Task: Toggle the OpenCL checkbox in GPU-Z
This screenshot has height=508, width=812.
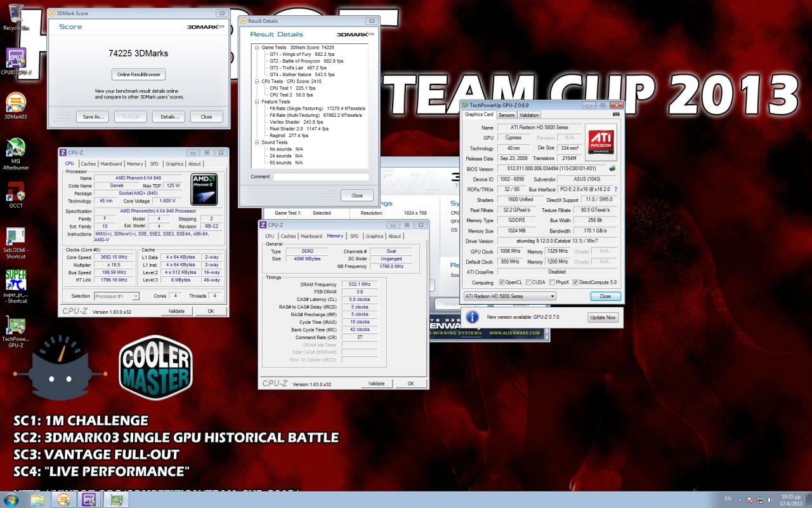Action: coord(502,282)
